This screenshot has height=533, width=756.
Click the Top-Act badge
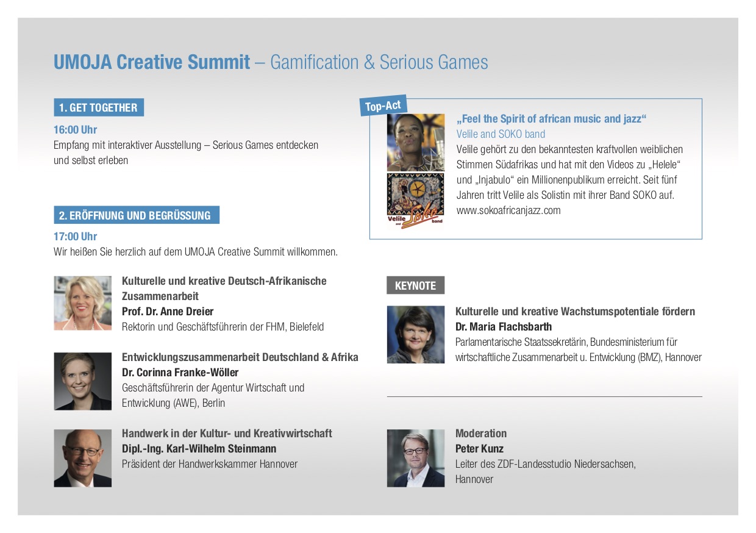point(383,106)
